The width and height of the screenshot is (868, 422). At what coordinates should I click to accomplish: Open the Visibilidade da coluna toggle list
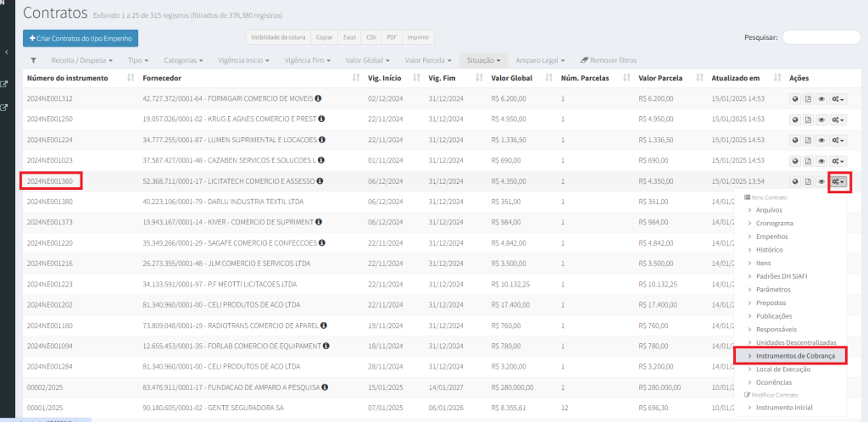(x=277, y=38)
